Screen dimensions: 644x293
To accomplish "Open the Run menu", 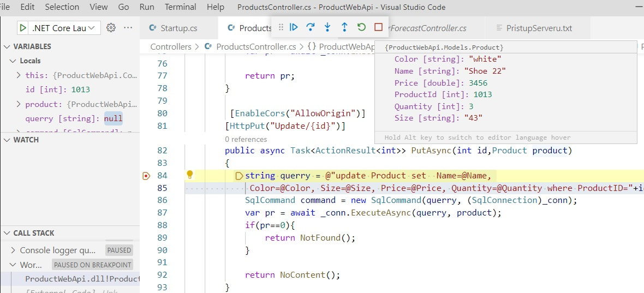I will tap(147, 7).
